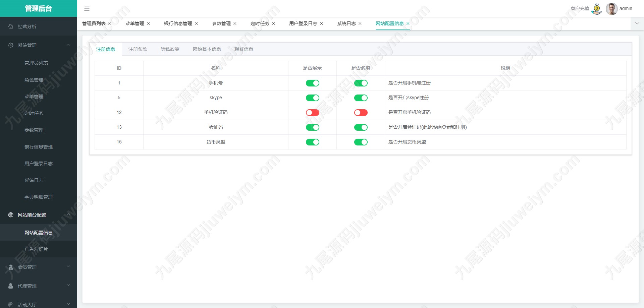Select the 用户登录日志 page tab
644x308 pixels.
coord(303,23)
